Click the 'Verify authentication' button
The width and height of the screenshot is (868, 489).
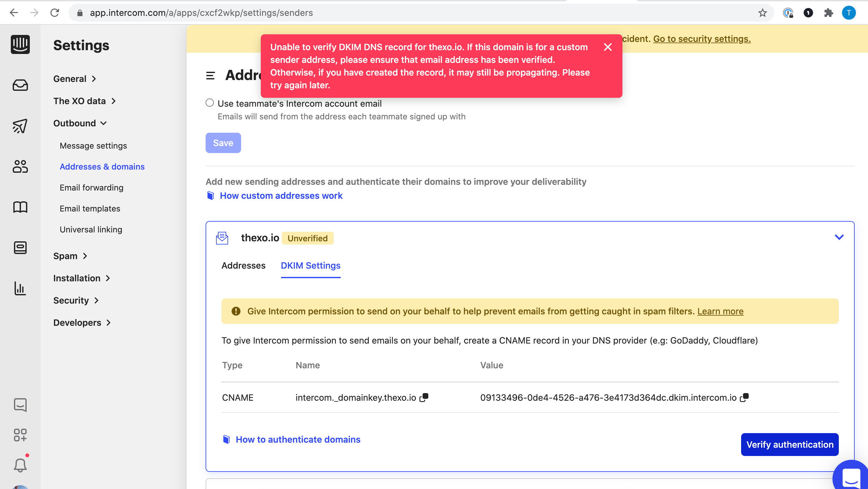[790, 444]
